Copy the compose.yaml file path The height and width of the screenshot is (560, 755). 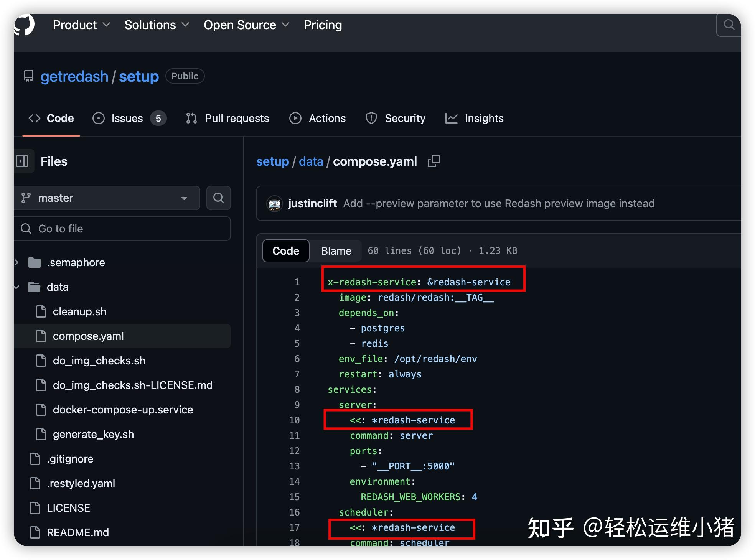pos(434,161)
